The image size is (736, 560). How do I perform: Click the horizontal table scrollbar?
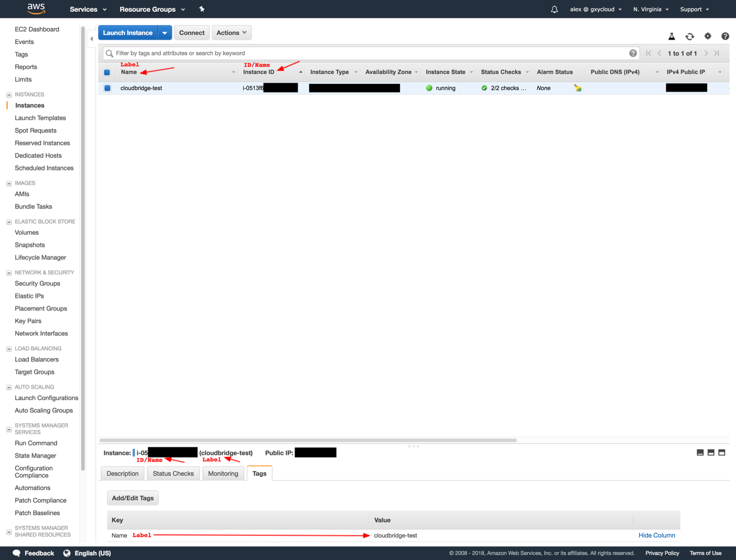click(308, 440)
